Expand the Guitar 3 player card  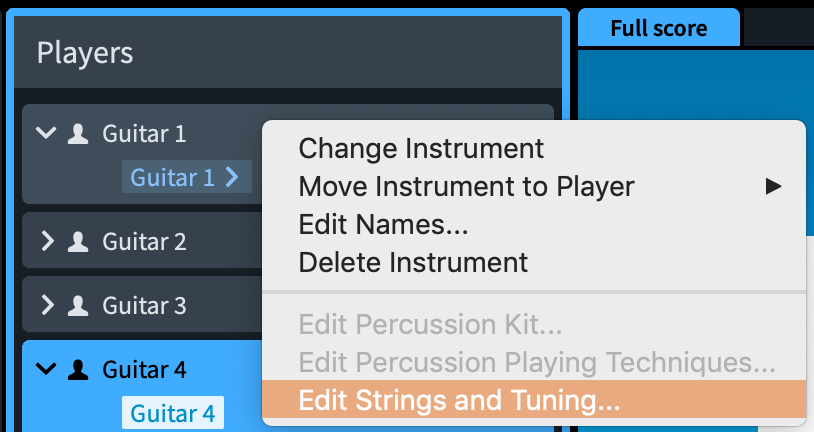click(x=45, y=305)
